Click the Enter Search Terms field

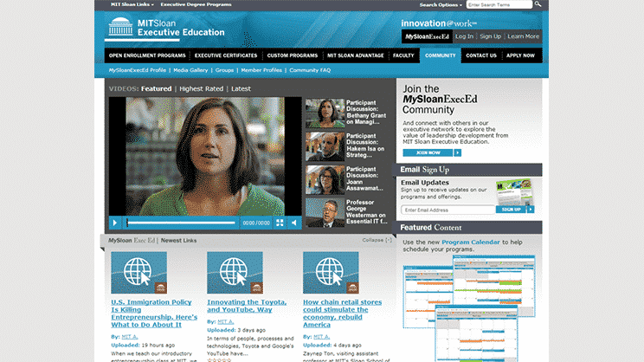click(499, 5)
